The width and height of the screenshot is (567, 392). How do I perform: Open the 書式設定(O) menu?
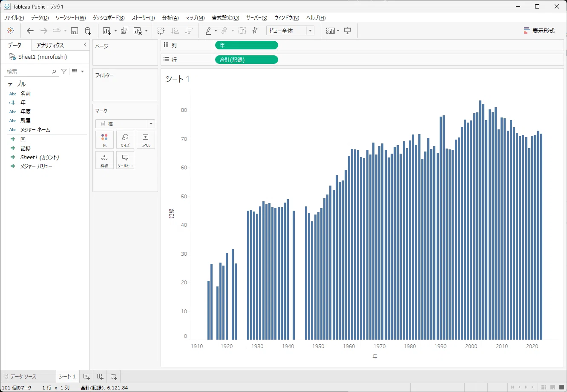[226, 18]
